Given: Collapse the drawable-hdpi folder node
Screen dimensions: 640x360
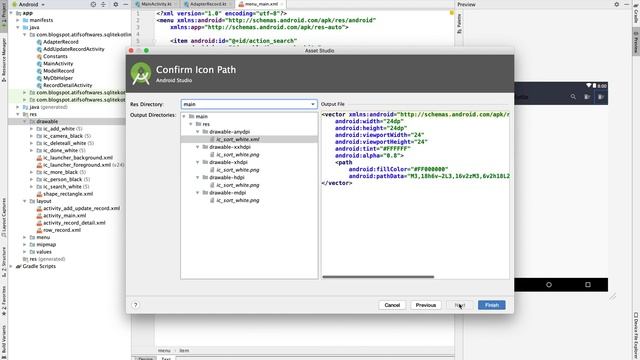Looking at the screenshot, I should click(x=198, y=177).
